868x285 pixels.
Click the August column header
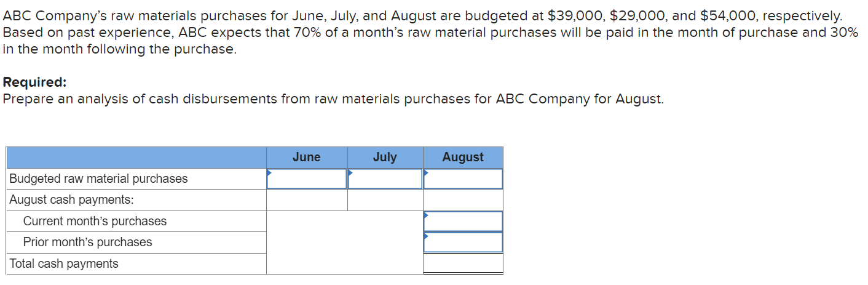click(463, 158)
